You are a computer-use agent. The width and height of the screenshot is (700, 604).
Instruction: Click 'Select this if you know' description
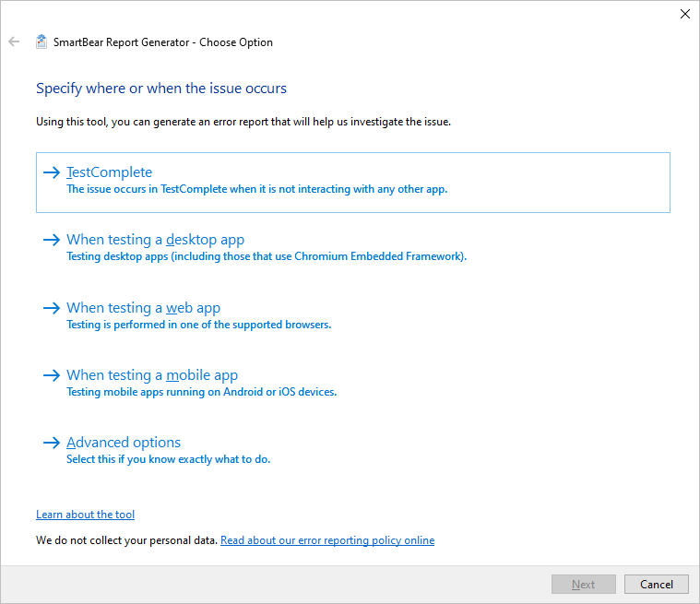(168, 459)
